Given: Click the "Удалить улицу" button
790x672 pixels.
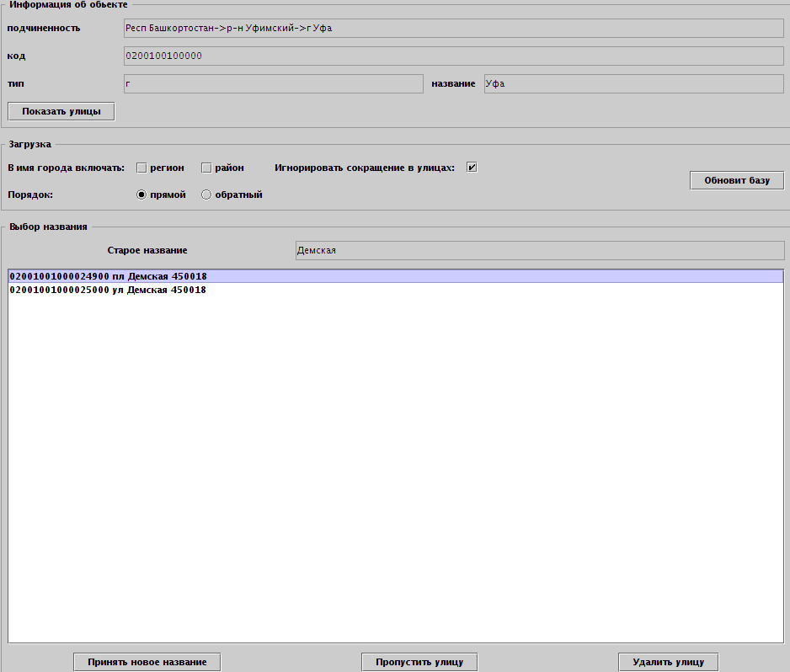Looking at the screenshot, I should click(x=668, y=662).
